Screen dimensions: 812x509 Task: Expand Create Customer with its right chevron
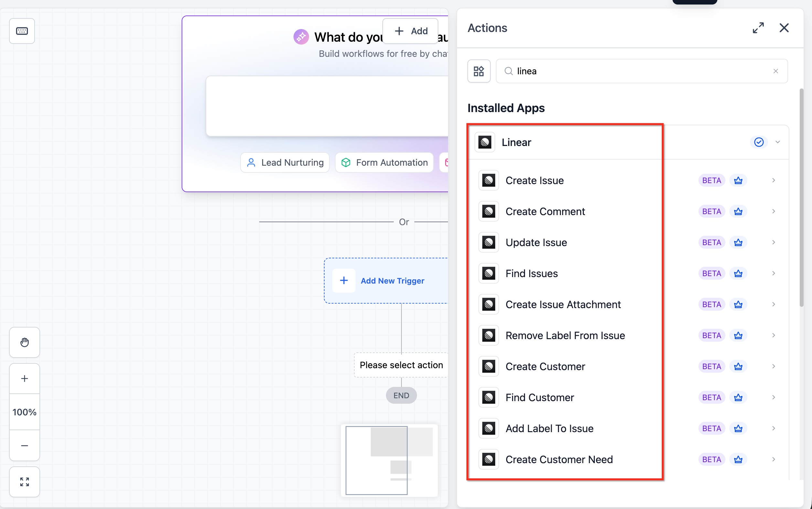pyautogui.click(x=774, y=366)
